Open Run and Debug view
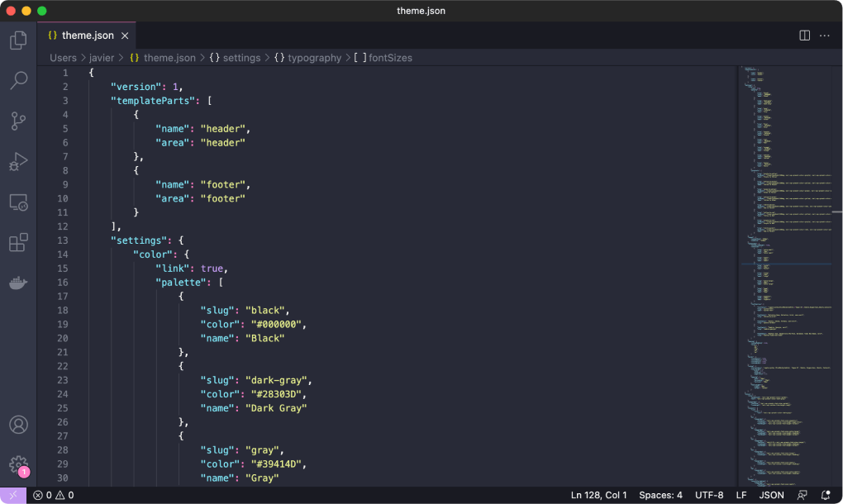Viewport: 843px width, 504px height. click(18, 162)
